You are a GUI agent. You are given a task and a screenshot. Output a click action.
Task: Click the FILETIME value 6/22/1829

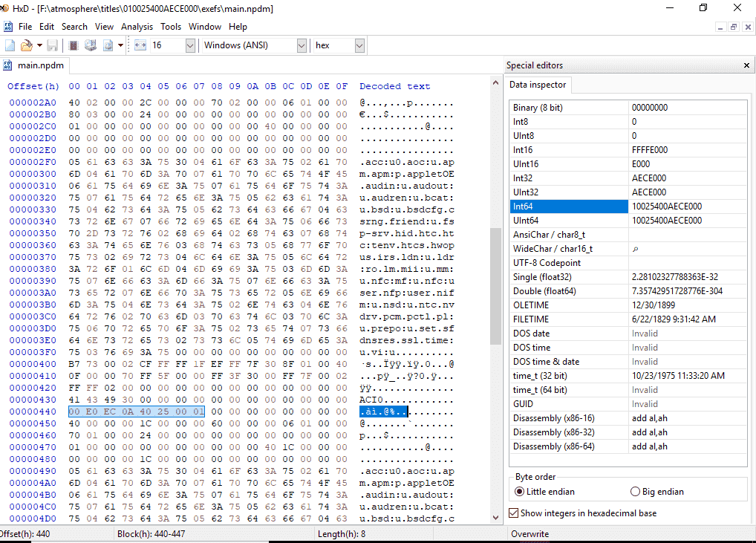pyautogui.click(x=674, y=319)
